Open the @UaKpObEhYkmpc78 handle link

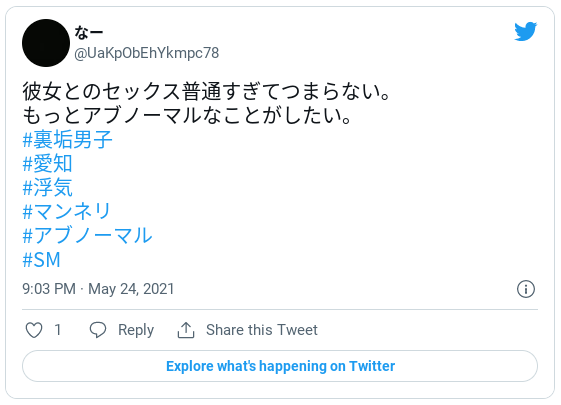(146, 53)
